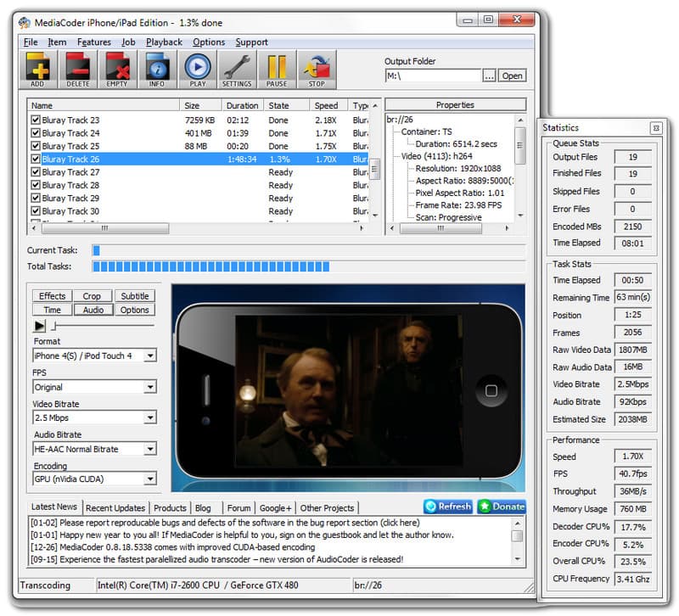The image size is (679, 616).
Task: Uncheck the Bluray Track 23 checkbox
Action: tap(35, 120)
